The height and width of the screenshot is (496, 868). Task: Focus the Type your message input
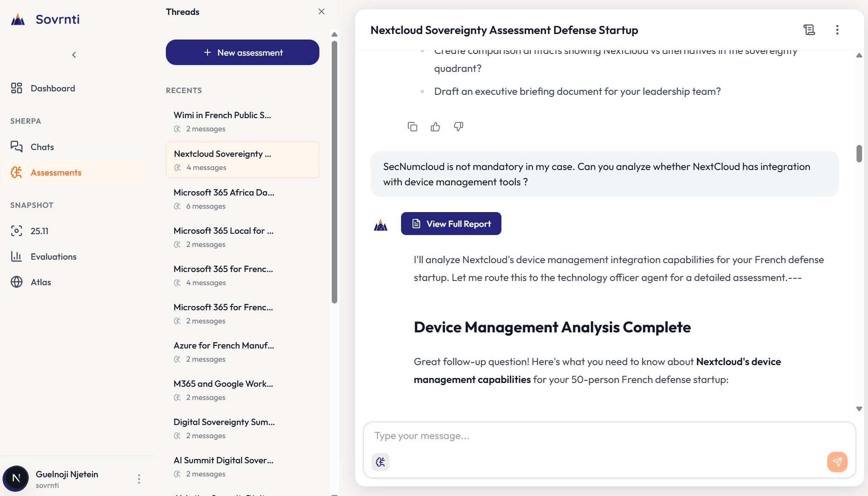595,436
